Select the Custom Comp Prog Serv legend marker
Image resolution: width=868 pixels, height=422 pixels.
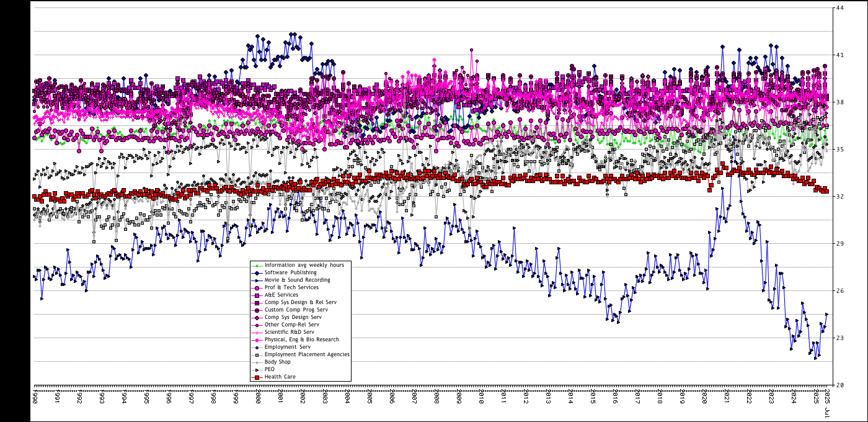tap(256, 310)
